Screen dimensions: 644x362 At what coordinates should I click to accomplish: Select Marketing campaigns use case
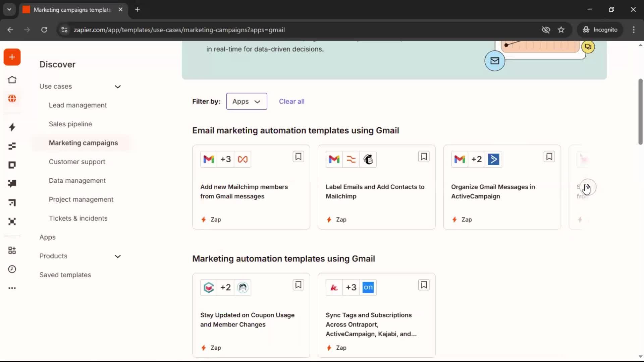[83, 143]
